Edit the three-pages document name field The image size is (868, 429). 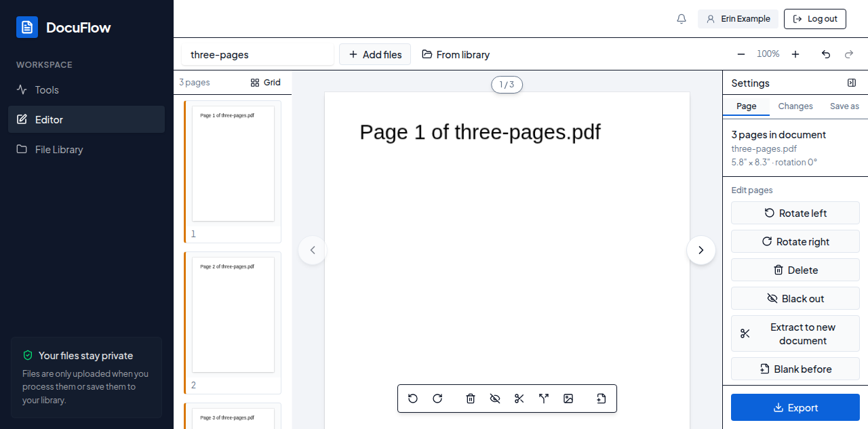(258, 54)
